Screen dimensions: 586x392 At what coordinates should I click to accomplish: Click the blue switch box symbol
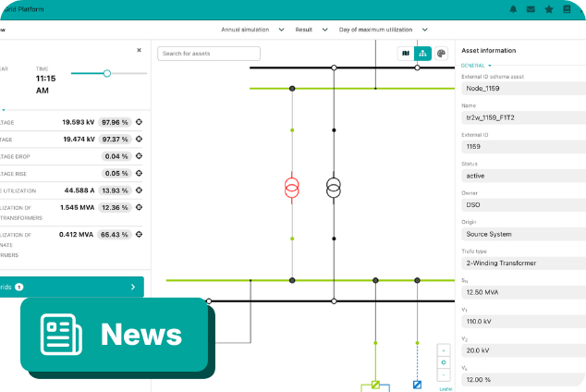pyautogui.click(x=418, y=385)
